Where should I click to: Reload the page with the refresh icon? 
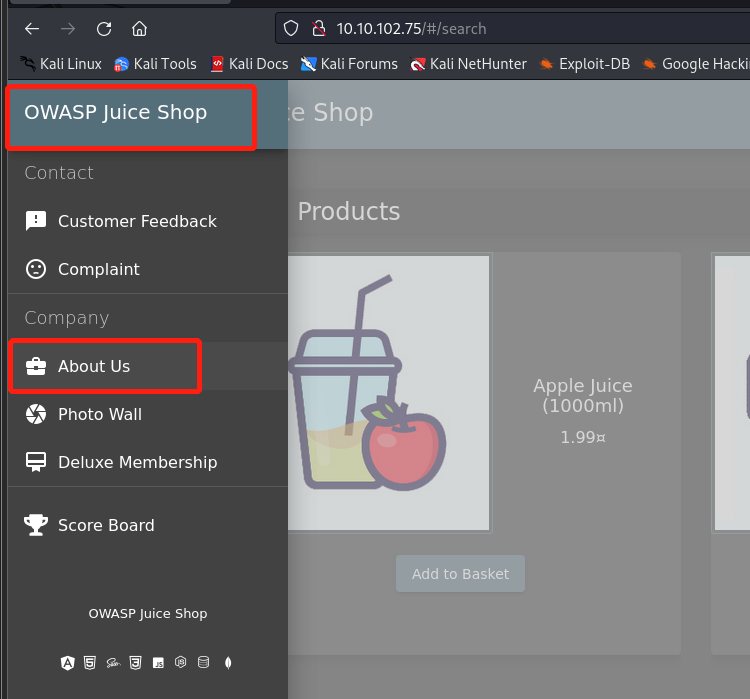click(104, 28)
